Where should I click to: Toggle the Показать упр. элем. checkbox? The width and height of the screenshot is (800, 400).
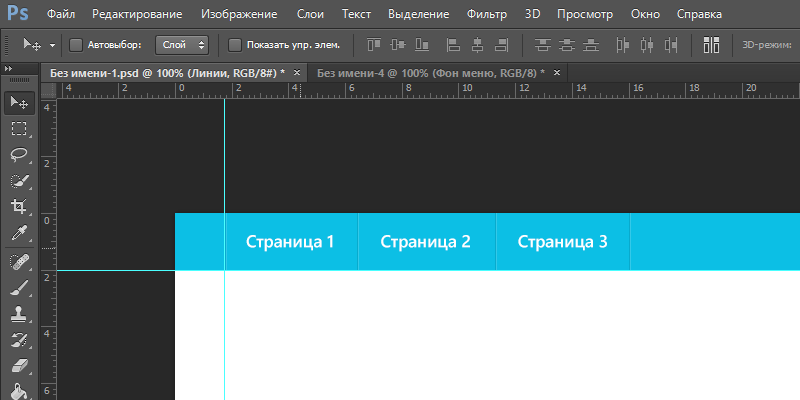(x=235, y=45)
